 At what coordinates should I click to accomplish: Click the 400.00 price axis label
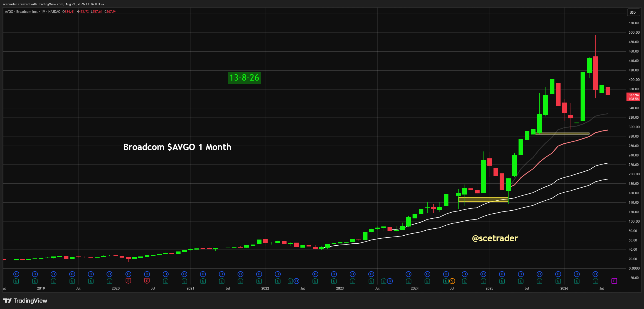pos(634,80)
